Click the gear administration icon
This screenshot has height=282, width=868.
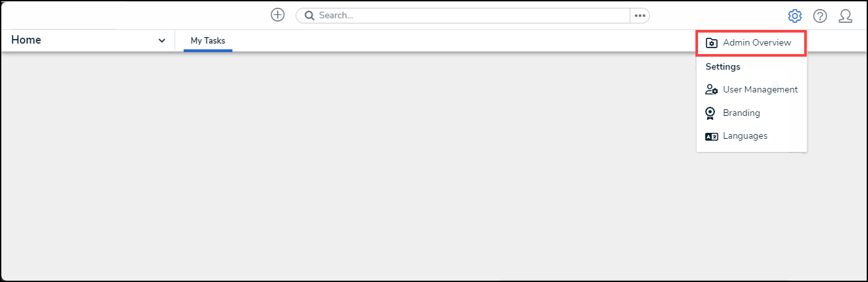coord(794,16)
